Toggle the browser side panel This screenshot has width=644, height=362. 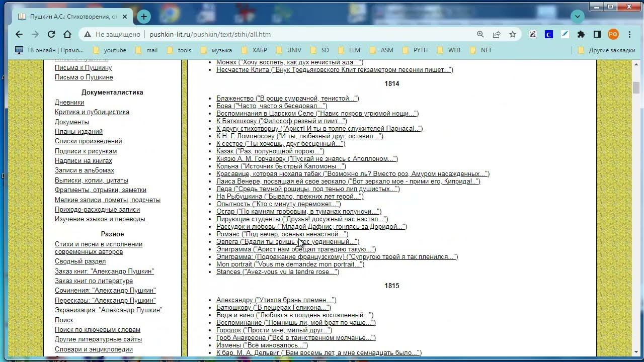click(x=597, y=34)
